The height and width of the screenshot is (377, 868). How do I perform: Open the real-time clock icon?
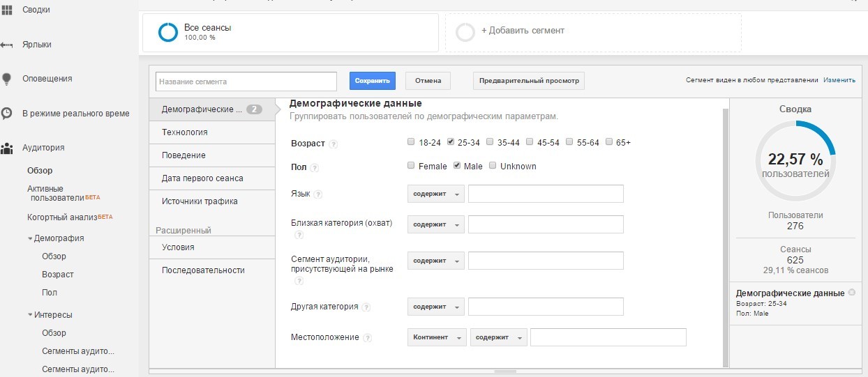[x=7, y=113]
